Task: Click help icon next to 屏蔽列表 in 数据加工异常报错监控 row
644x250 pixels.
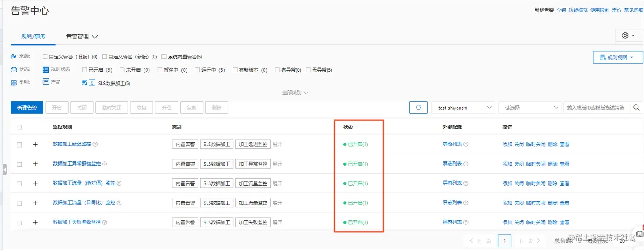Action: [466, 164]
